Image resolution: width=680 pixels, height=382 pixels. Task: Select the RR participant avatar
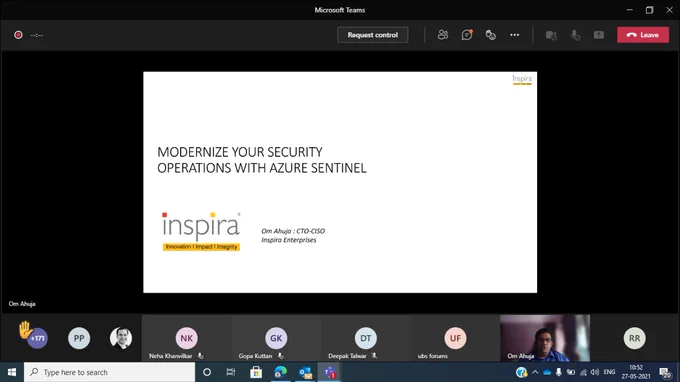pyautogui.click(x=634, y=338)
